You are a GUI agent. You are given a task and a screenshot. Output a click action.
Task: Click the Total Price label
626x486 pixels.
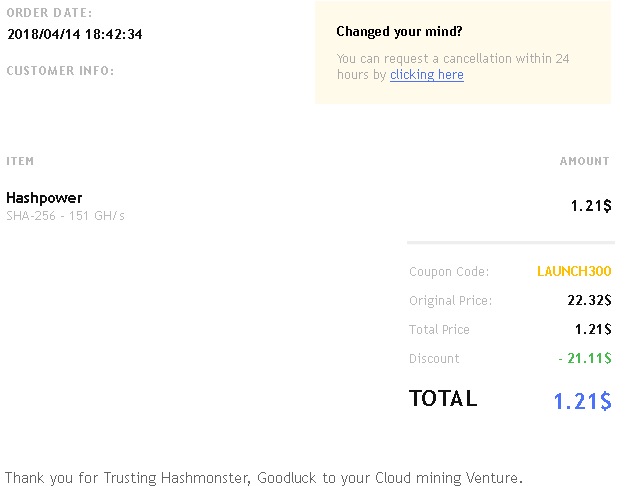[439, 330]
